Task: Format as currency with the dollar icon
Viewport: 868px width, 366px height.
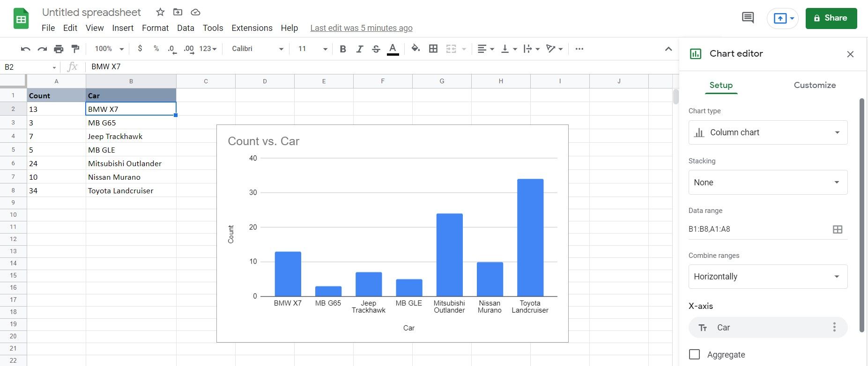Action: [140, 49]
